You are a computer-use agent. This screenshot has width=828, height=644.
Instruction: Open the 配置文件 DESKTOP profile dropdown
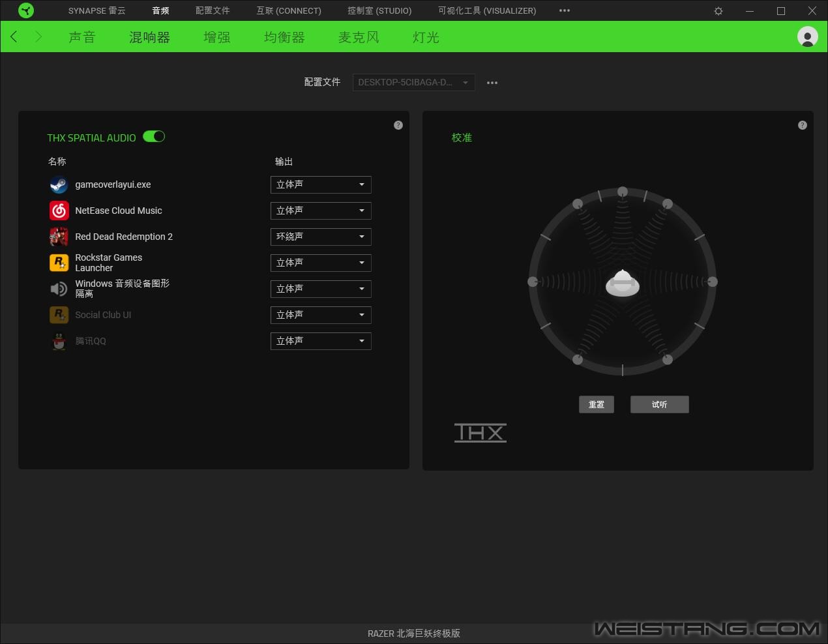coord(413,83)
